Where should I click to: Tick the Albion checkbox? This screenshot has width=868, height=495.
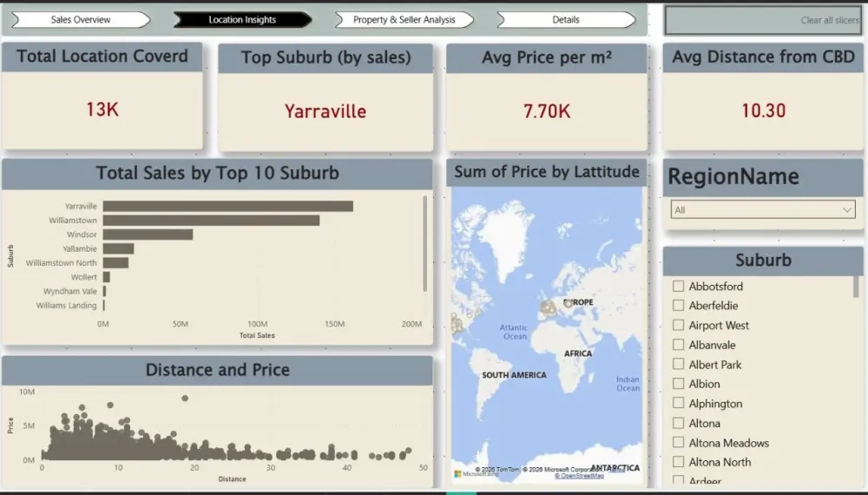(x=678, y=384)
